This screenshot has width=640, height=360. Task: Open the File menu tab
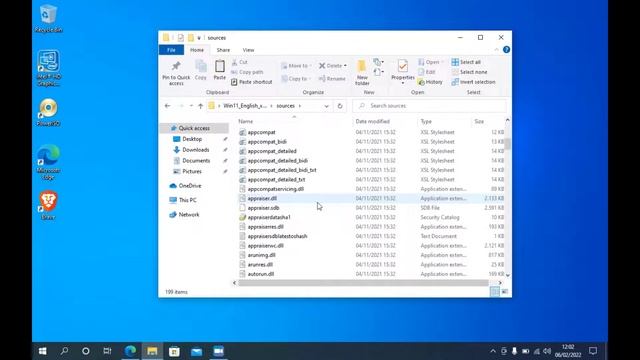pyautogui.click(x=171, y=50)
